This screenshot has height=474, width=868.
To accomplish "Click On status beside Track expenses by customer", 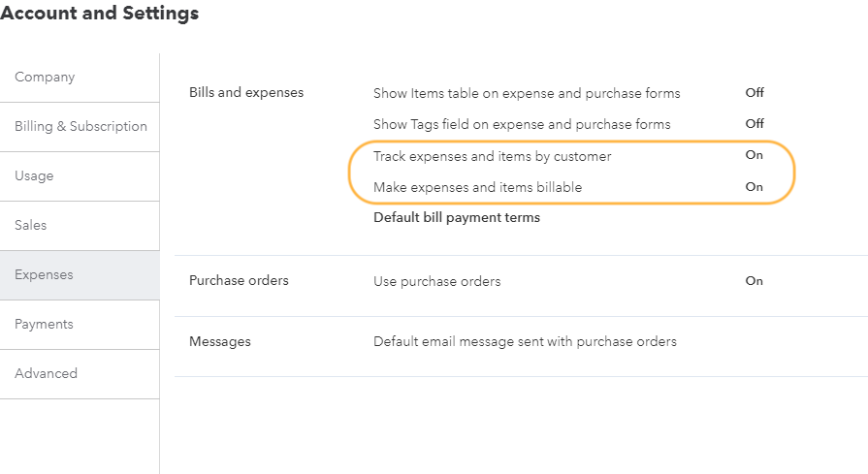I will (x=754, y=155).
